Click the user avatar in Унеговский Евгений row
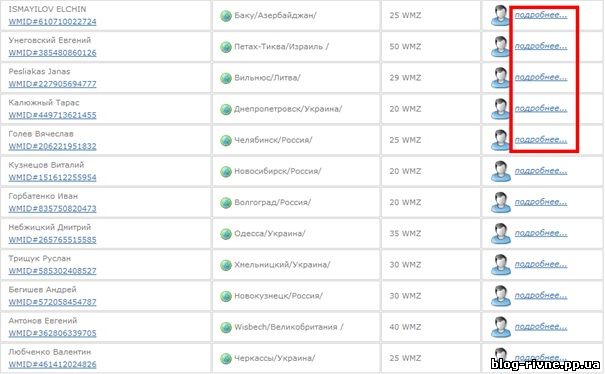605x374 pixels. point(500,47)
